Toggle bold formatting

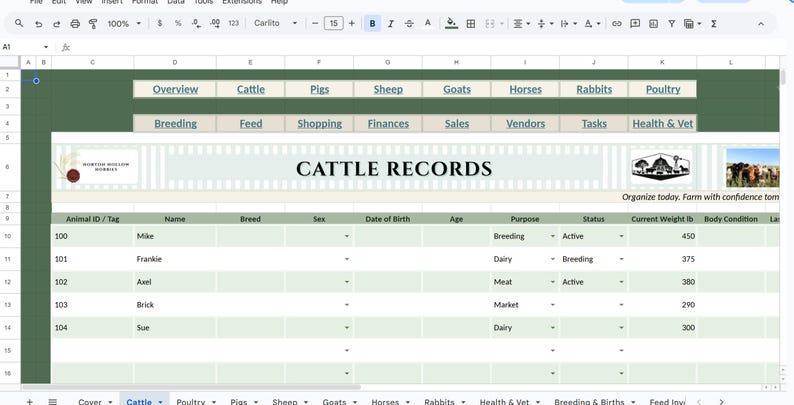(373, 23)
